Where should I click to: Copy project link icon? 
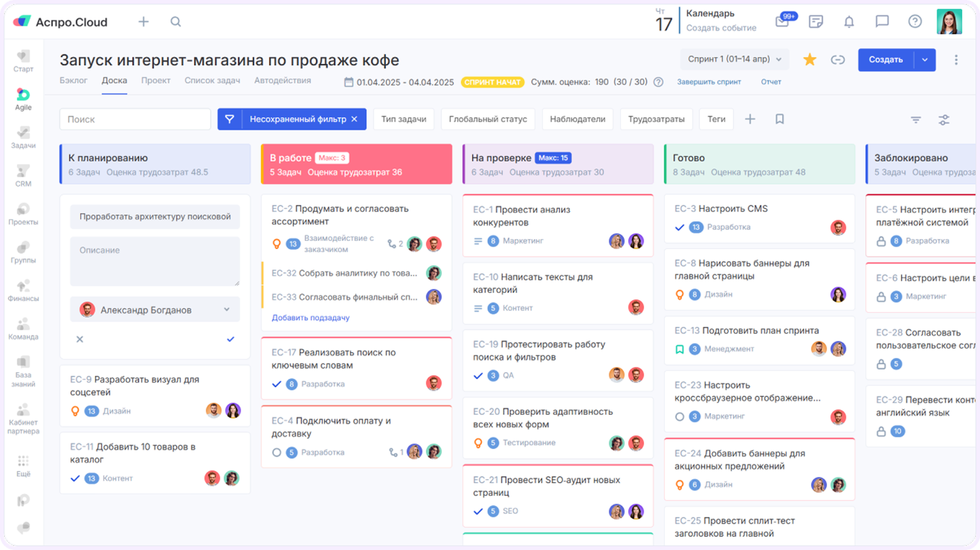[838, 60]
